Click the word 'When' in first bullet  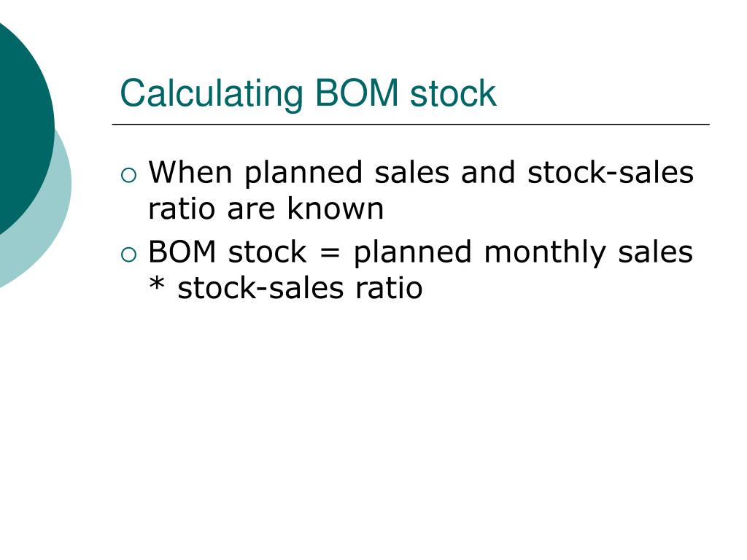coord(190,172)
